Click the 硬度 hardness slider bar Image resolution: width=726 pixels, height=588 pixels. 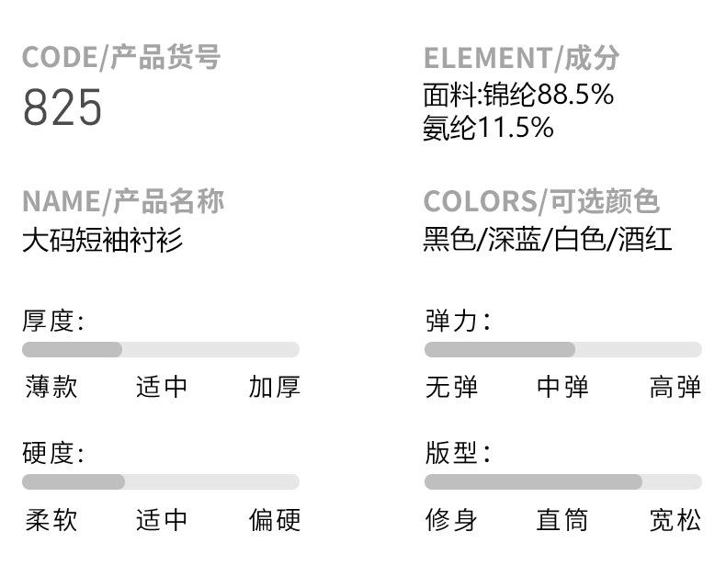coord(161,482)
